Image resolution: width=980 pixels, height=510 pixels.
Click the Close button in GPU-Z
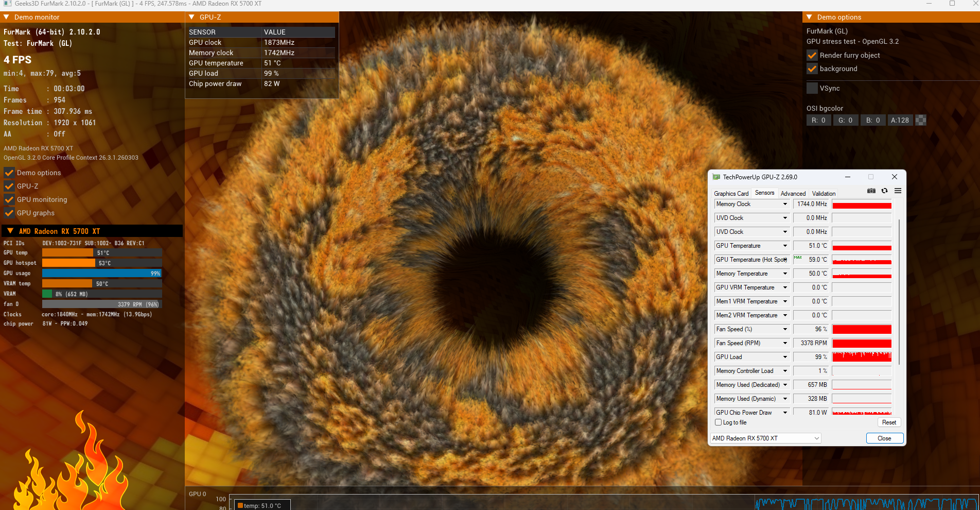pos(884,438)
